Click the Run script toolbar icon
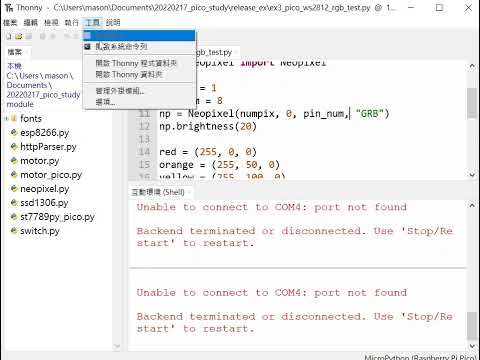480x360 pixels. (x=43, y=36)
